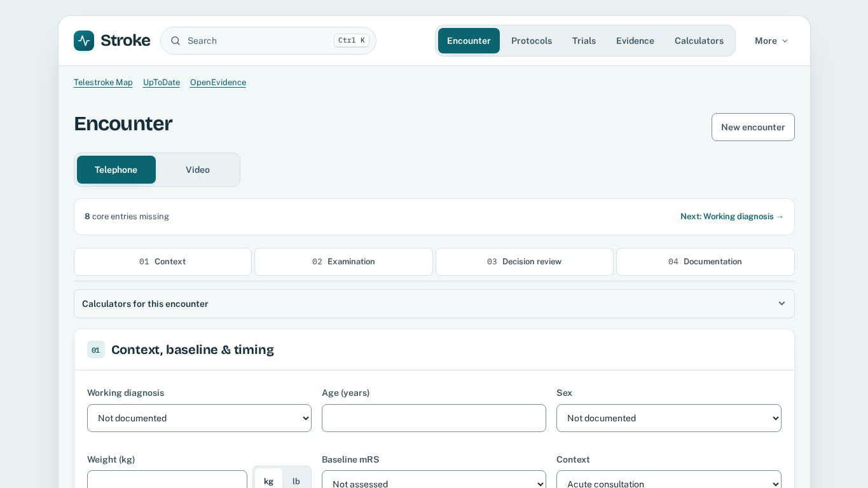This screenshot has height=488, width=868.
Task: Open the UpToDate link
Action: point(162,83)
